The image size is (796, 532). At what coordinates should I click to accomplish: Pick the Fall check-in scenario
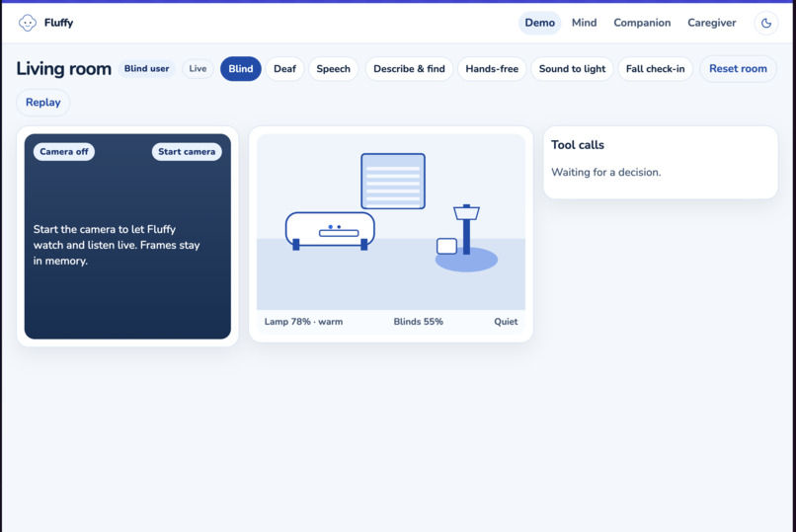[655, 69]
